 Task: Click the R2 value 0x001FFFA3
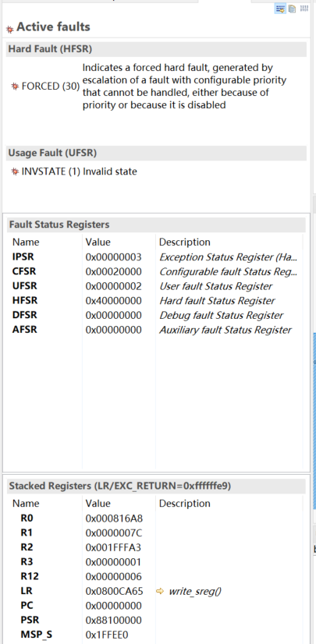(x=113, y=547)
